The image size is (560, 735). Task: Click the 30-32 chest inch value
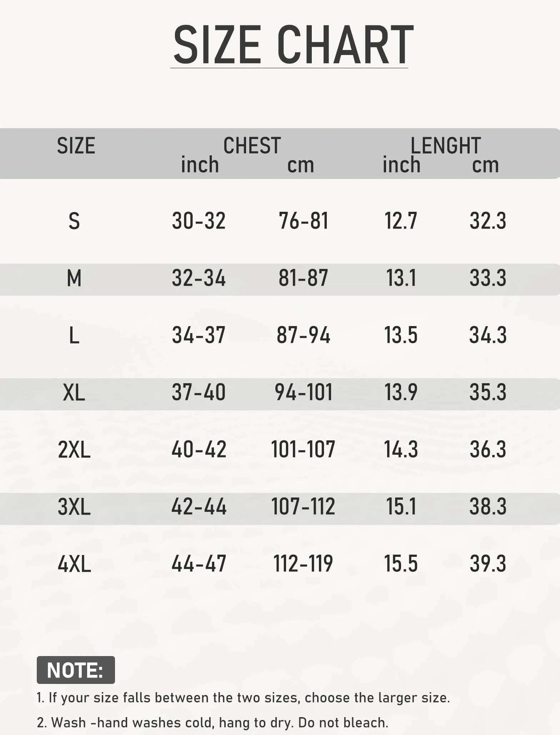point(199,221)
